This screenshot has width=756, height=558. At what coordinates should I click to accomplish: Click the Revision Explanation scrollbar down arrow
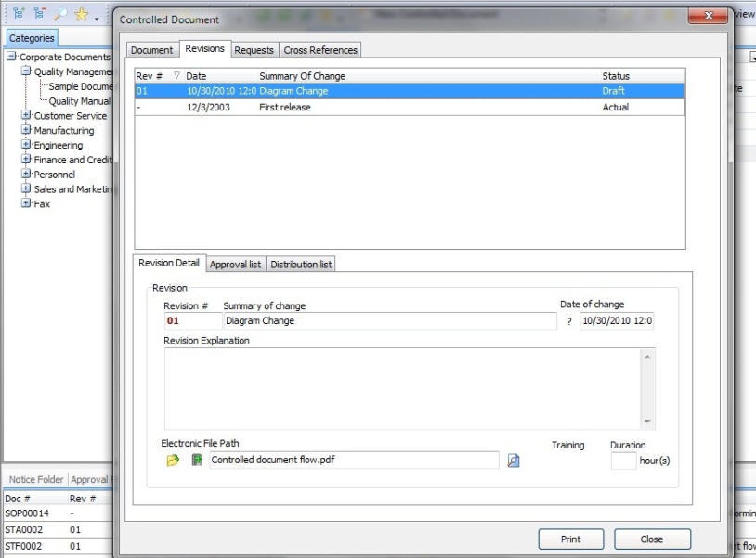pos(647,422)
